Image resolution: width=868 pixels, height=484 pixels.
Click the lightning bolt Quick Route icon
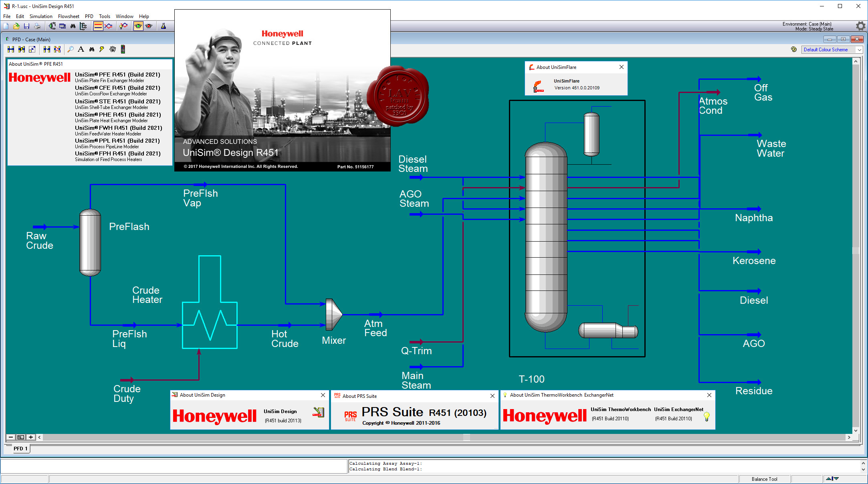(102, 49)
